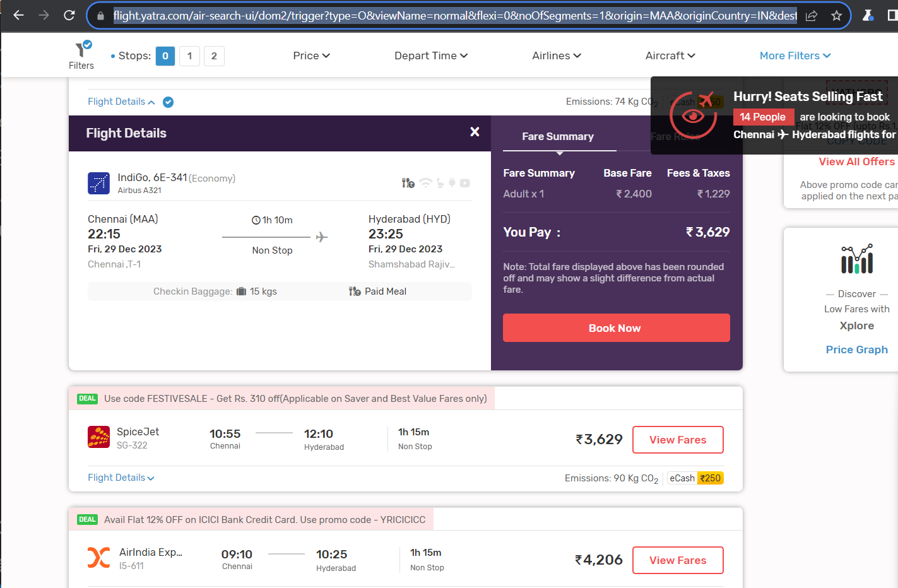This screenshot has height=588, width=898.
Task: Click the SpiceJet price ₹3,629
Action: [x=599, y=439]
